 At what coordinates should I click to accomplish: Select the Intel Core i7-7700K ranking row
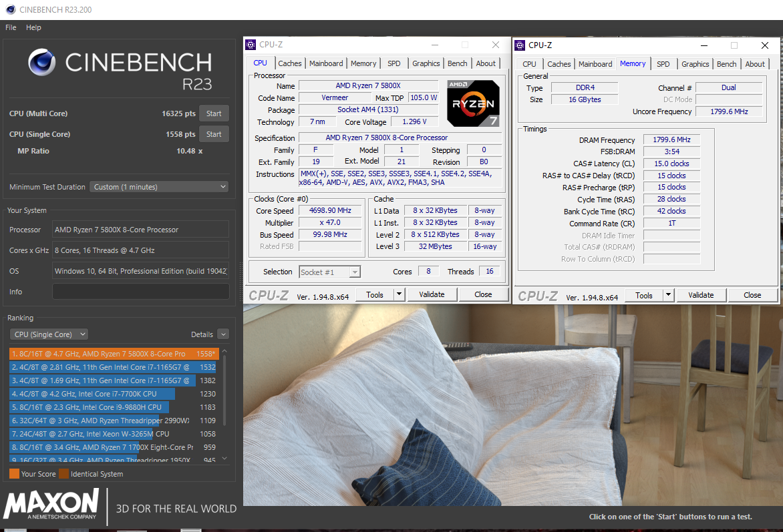tap(114, 394)
